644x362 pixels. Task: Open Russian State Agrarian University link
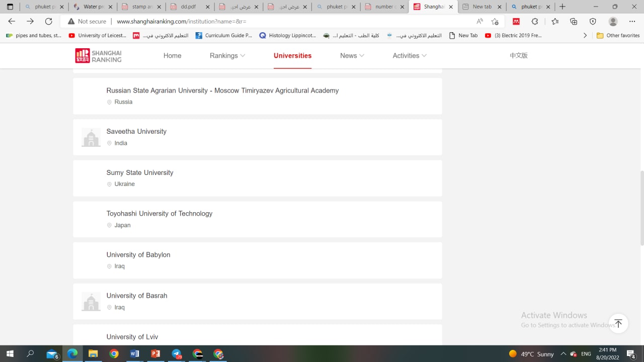[222, 90]
